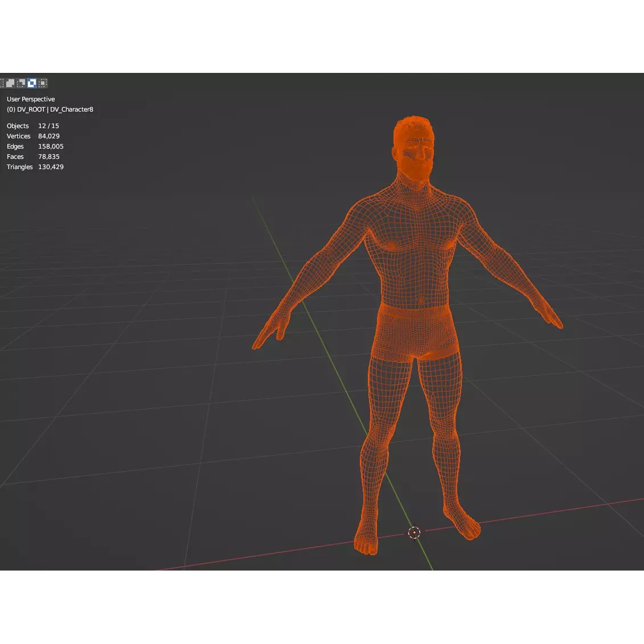Click the currently highlighted blue mode icon
Viewport: 644px width, 644px height.
32,83
